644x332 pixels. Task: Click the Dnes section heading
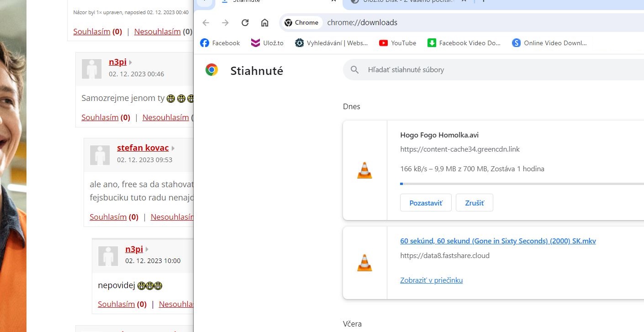click(352, 106)
